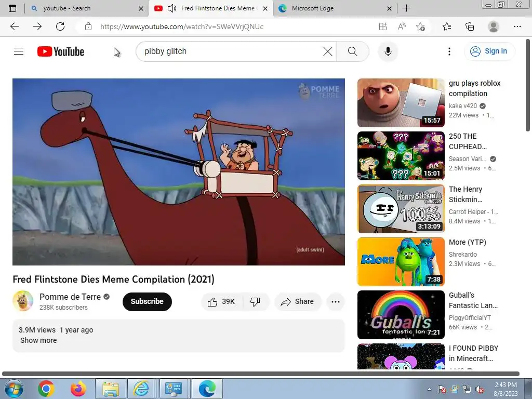Open the tab actions menu icon
The height and width of the screenshot is (399, 532).
[12, 8]
